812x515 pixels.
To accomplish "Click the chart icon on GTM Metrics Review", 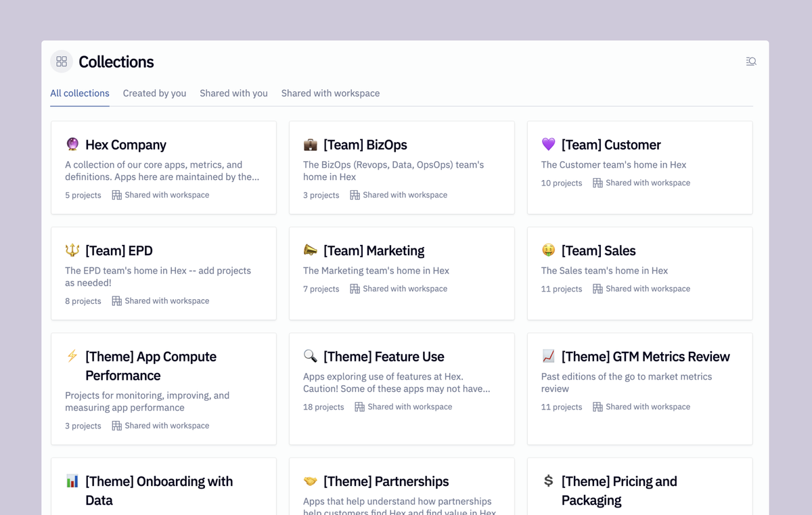I will pos(548,356).
